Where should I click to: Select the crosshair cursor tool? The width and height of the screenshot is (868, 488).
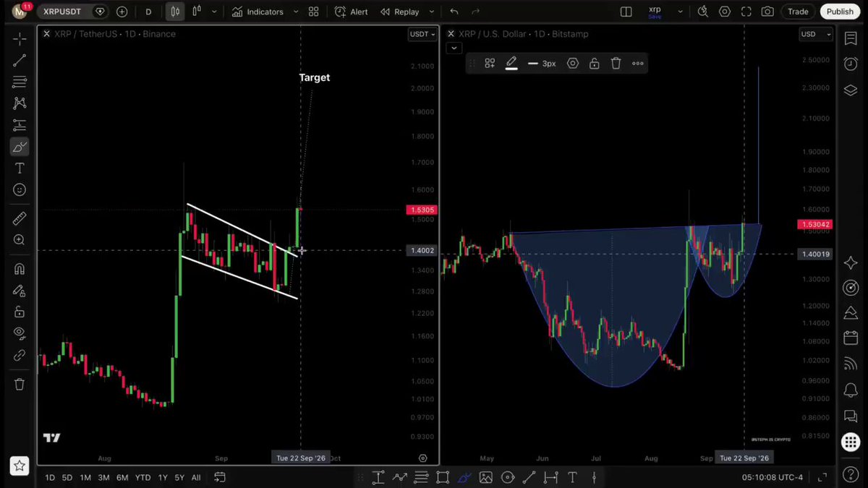tap(20, 39)
